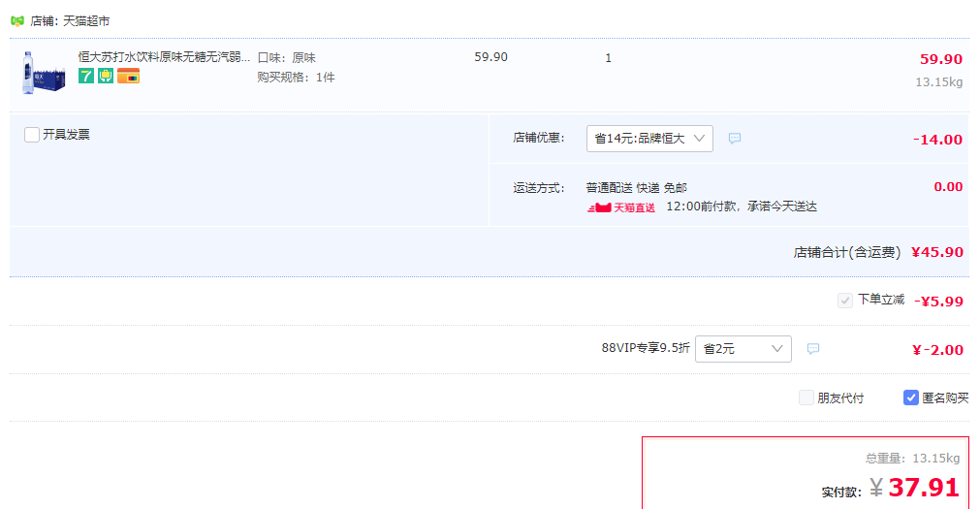Click the green 7-day return badge icon

click(86, 77)
